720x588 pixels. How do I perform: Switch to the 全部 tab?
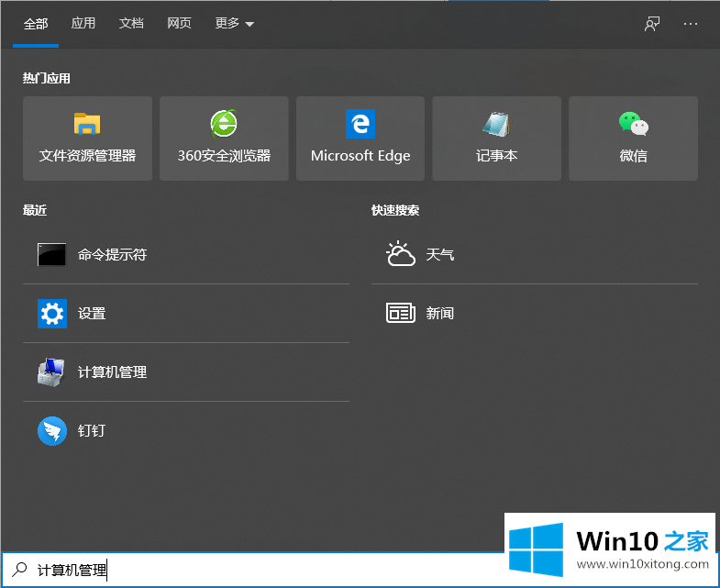[x=36, y=24]
